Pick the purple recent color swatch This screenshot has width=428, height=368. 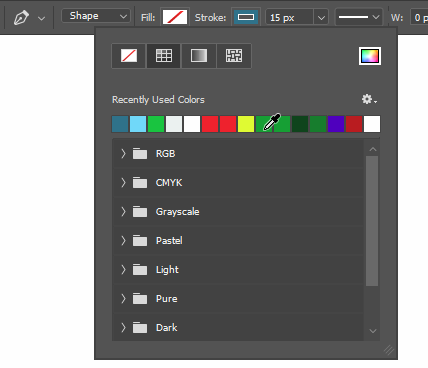(x=336, y=124)
